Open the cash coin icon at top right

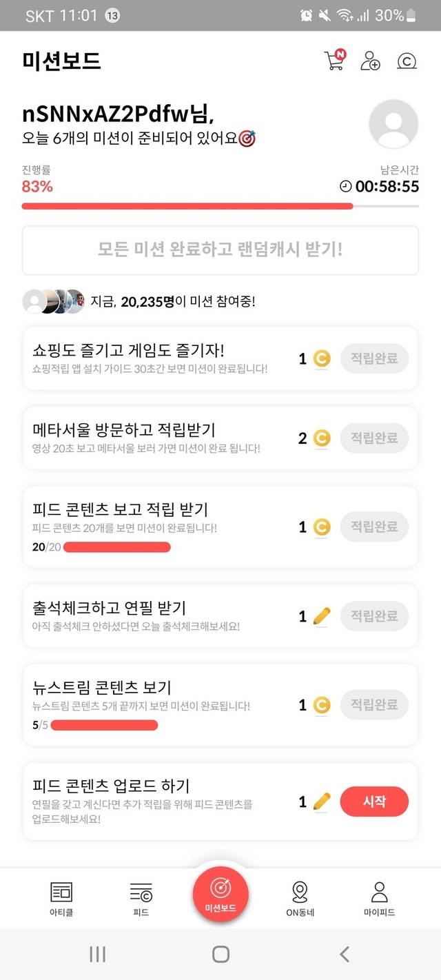[407, 61]
